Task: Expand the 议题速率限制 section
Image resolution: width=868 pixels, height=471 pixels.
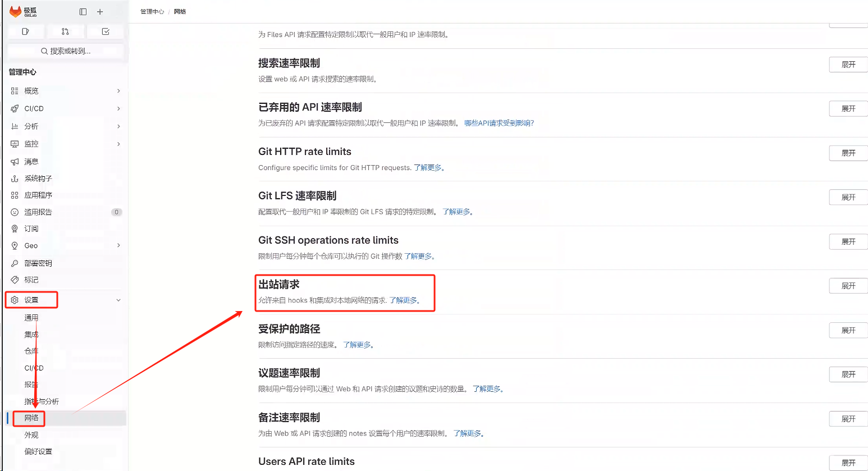Action: [848, 374]
